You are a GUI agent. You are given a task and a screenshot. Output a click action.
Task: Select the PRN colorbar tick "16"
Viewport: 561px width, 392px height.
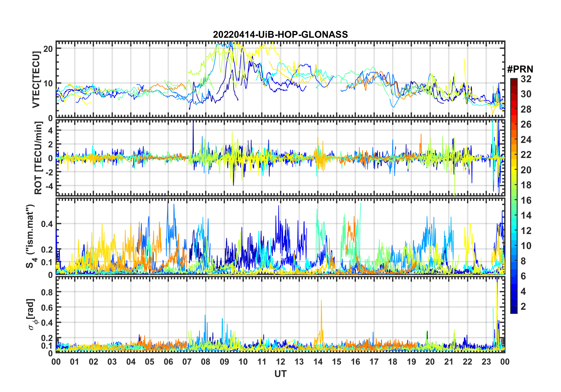tap(526, 200)
